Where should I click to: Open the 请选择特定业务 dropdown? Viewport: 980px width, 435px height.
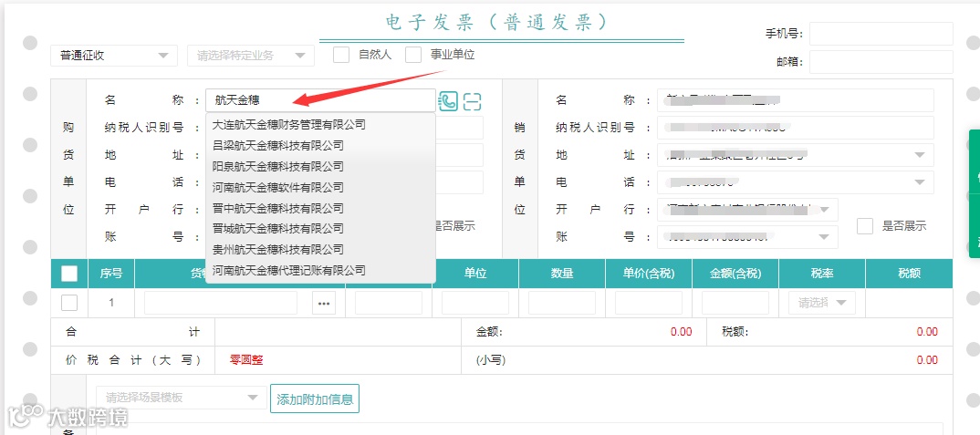[251, 56]
